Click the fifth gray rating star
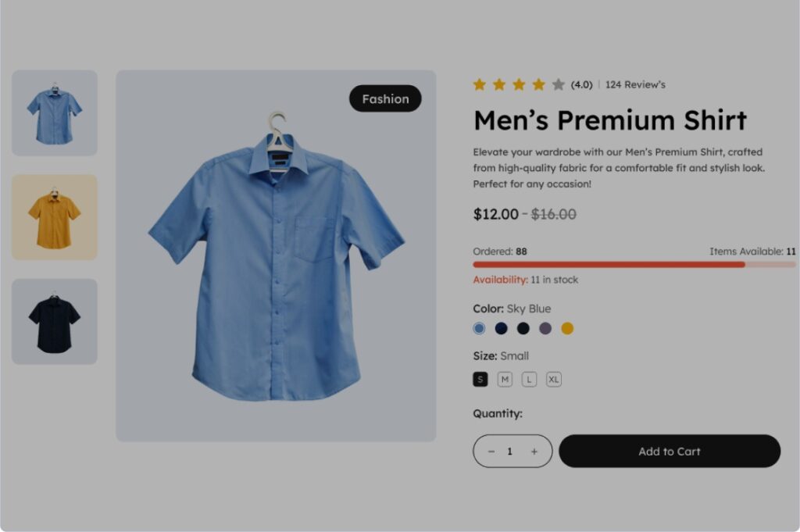Image resolution: width=800 pixels, height=532 pixels. (x=558, y=84)
